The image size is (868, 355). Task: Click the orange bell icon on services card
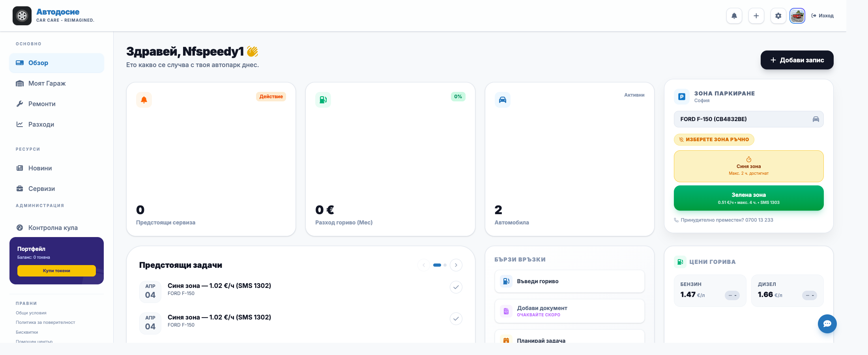(144, 100)
